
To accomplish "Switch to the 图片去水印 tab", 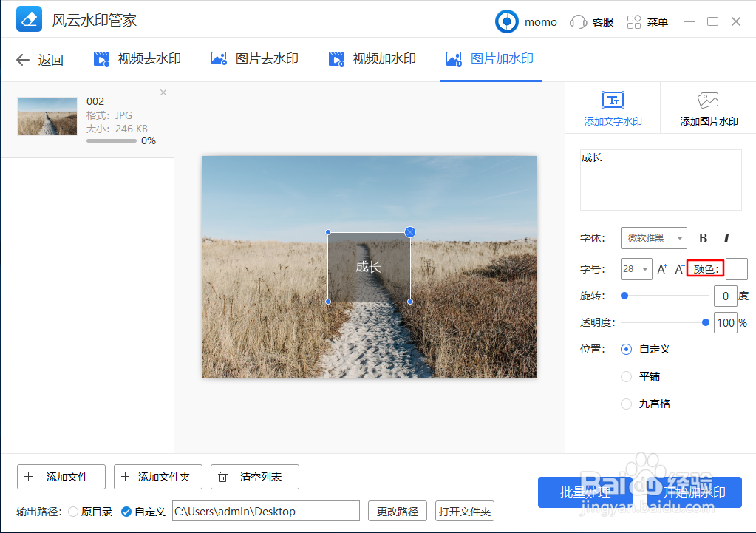I will coord(255,58).
